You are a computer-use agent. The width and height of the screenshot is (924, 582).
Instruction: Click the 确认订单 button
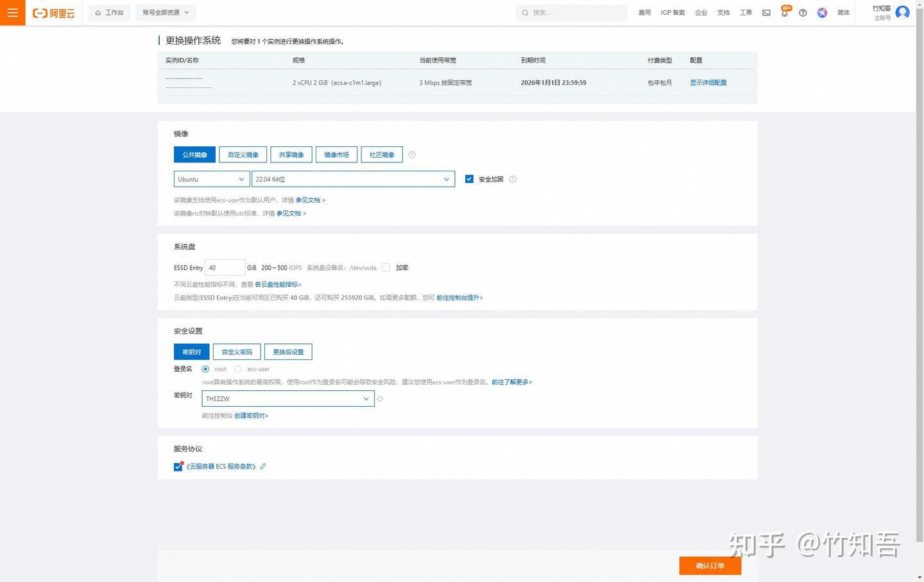tap(710, 565)
